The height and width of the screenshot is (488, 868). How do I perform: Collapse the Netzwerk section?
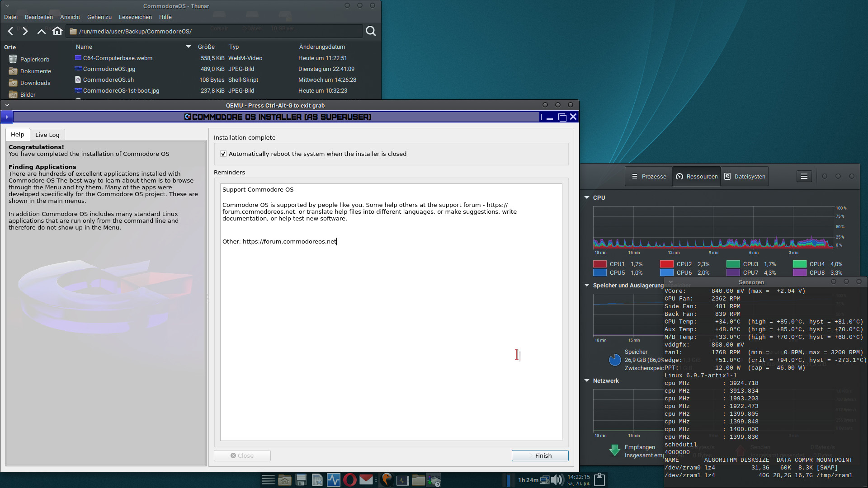click(587, 380)
